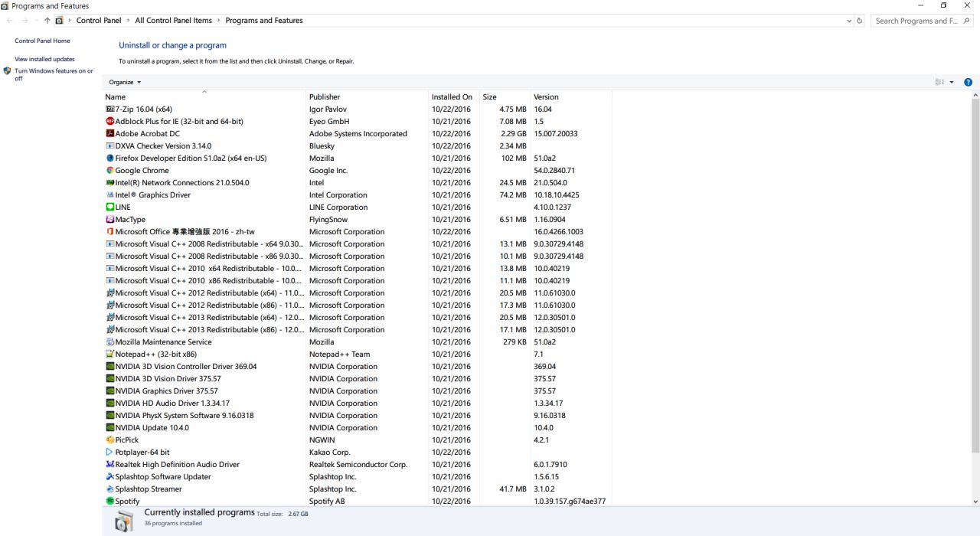Click the Igor Pavlov publisher cell
This screenshot has width=980, height=536.
[x=328, y=109]
